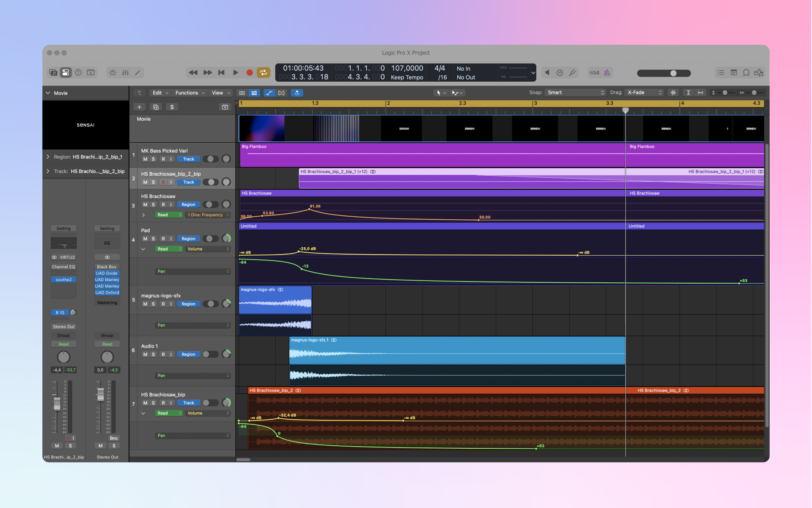This screenshot has height=508, width=812.
Task: Open the Functions menu
Action: pos(190,93)
